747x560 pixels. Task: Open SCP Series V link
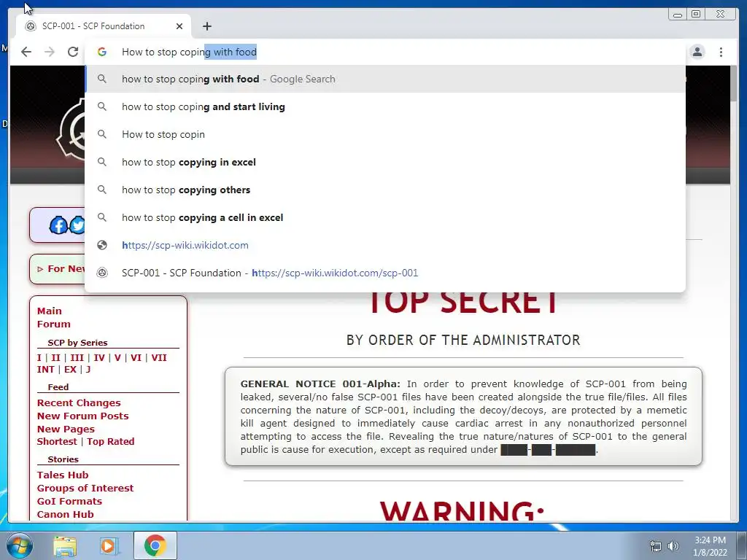click(117, 357)
